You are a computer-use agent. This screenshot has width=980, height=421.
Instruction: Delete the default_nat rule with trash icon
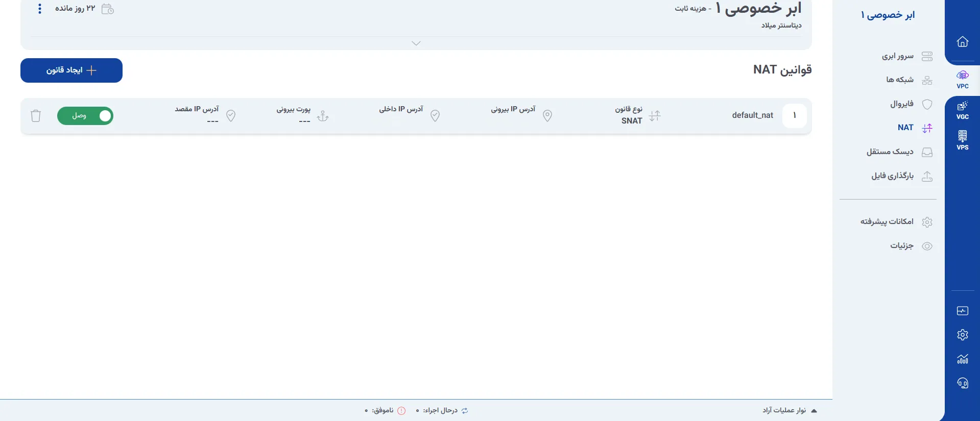36,116
